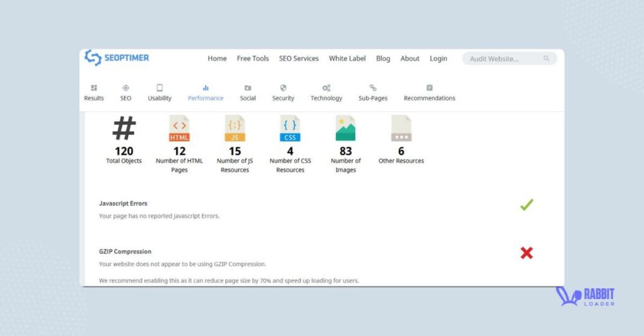Click the Login link
Image resolution: width=644 pixels, height=336 pixels.
438,58
